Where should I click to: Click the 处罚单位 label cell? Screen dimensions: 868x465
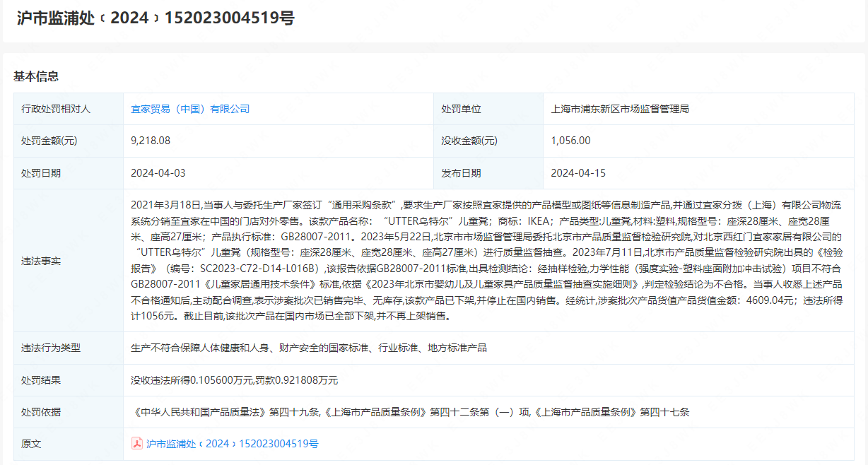pos(488,109)
